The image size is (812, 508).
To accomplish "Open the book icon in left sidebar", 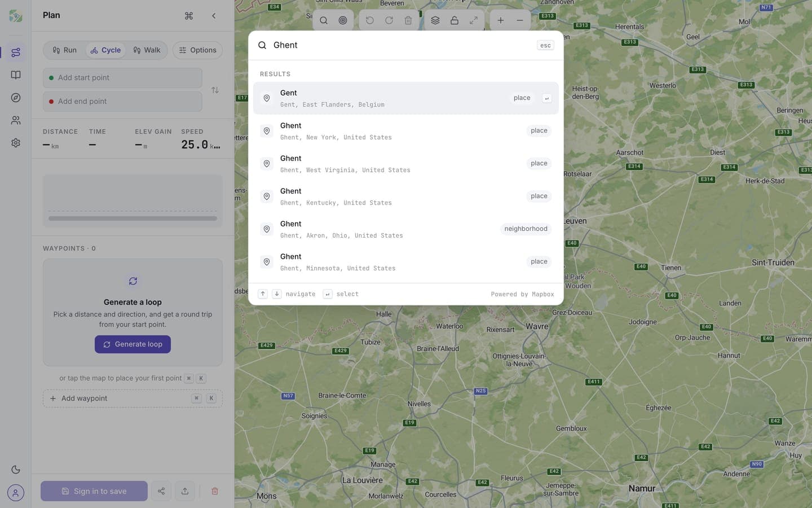I will click(x=16, y=75).
